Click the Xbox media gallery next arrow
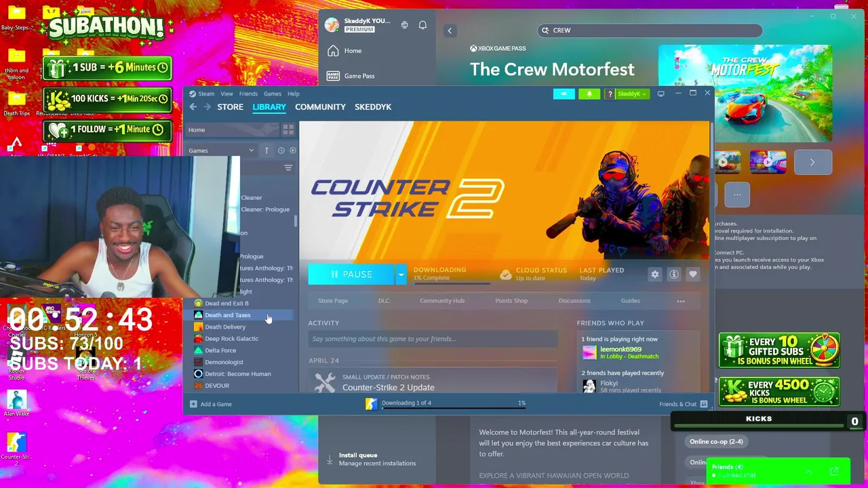The image size is (868, 488). [812, 162]
